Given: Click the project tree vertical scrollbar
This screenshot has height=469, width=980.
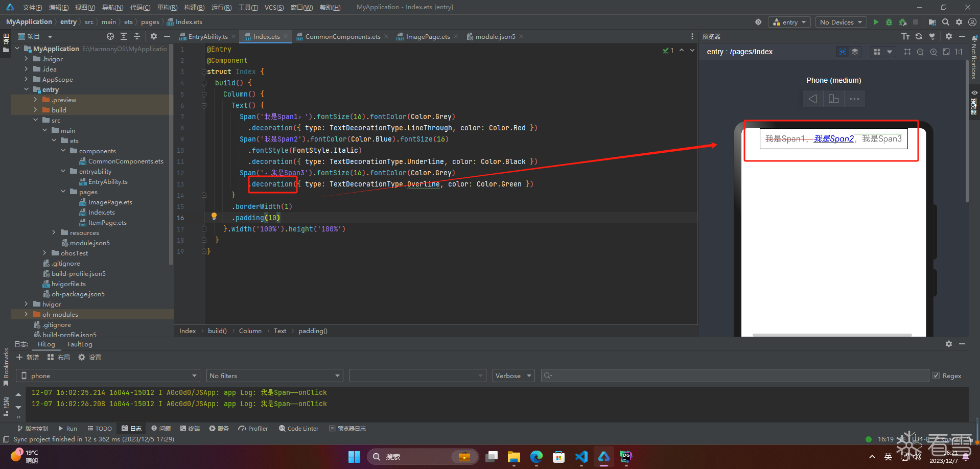Looking at the screenshot, I should 171,153.
